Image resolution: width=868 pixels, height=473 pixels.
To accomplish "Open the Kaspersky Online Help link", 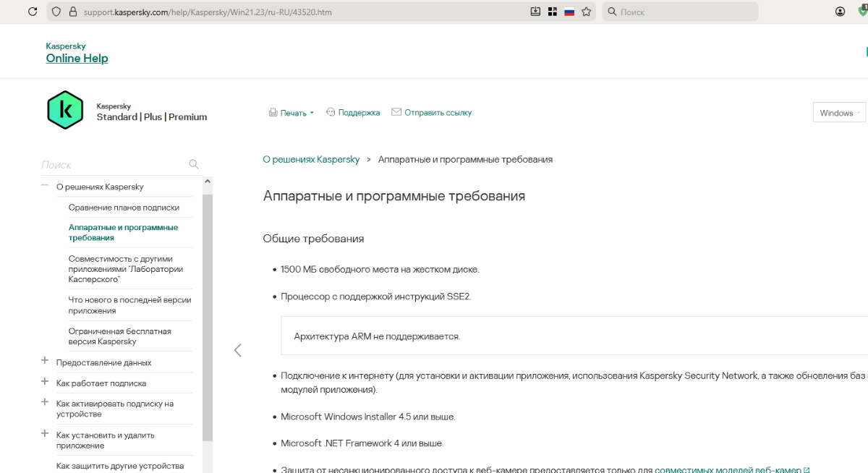I will click(77, 59).
